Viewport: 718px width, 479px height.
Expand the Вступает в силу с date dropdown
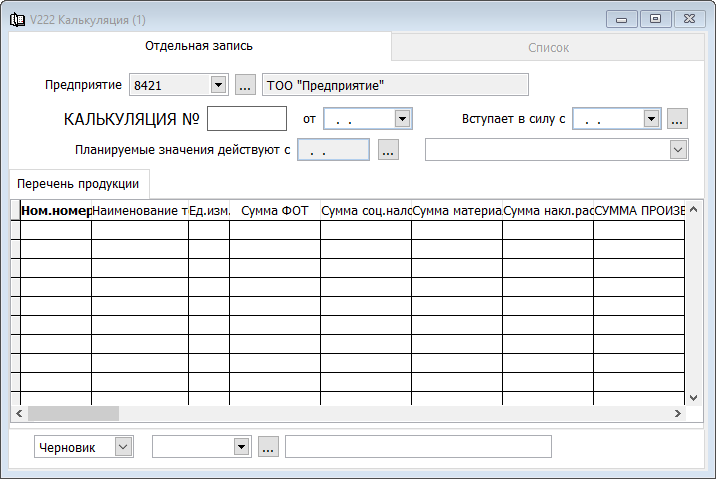pos(651,119)
